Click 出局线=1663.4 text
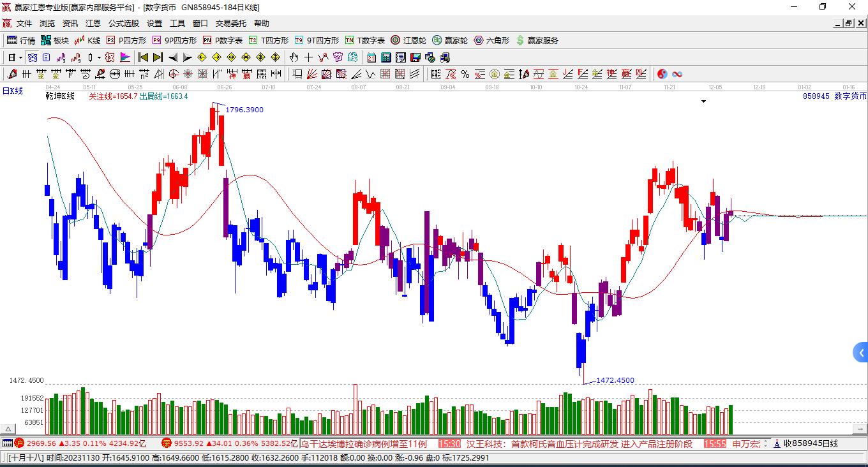The image size is (868, 467). pyautogui.click(x=164, y=96)
